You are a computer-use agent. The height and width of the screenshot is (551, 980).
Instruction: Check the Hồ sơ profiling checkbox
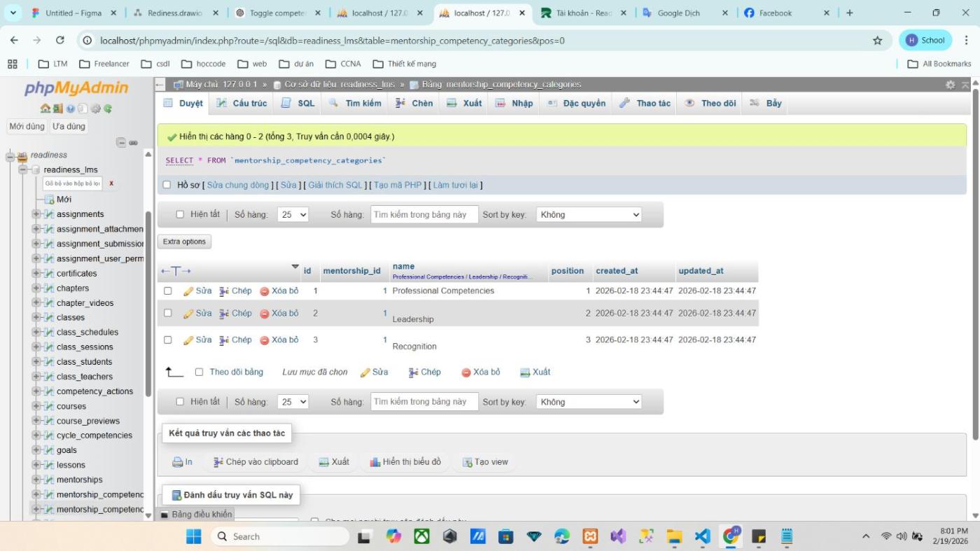pos(167,185)
